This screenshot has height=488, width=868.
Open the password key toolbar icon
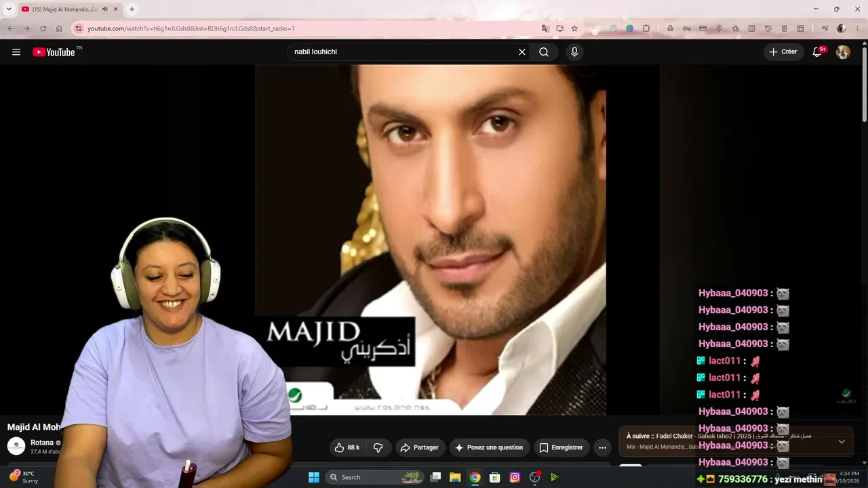686,28
